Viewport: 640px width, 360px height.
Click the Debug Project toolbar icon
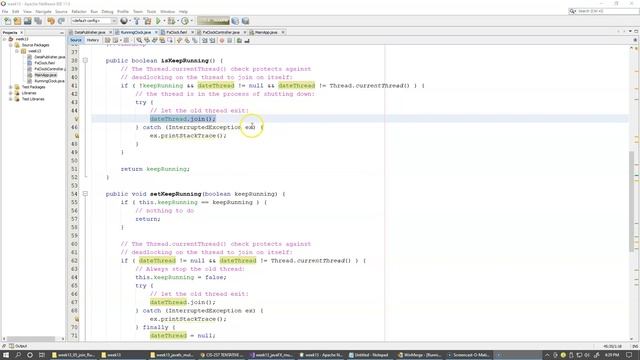[x=171, y=21]
